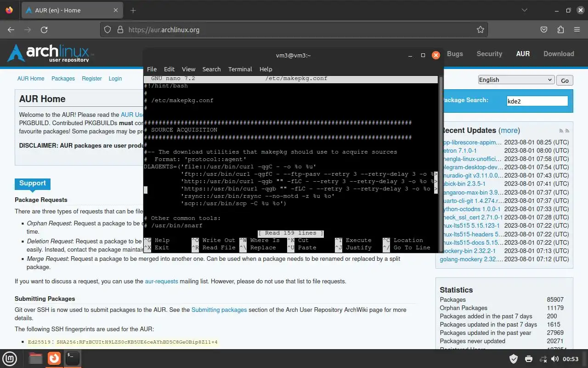Viewport: 588px width, 368px height.
Task: Open the Download link in Arch navbar
Action: (559, 54)
